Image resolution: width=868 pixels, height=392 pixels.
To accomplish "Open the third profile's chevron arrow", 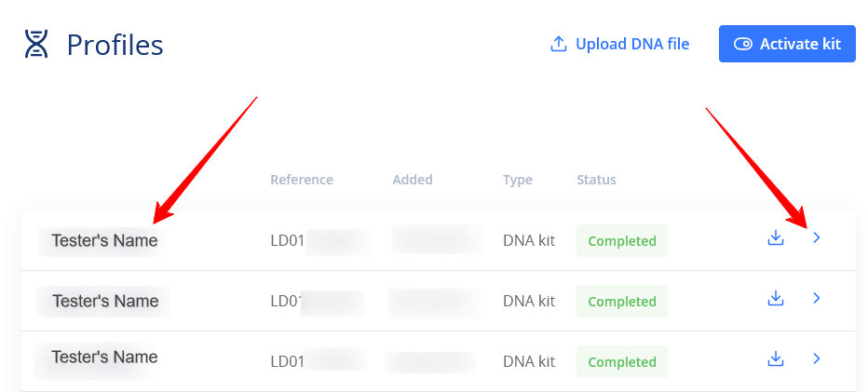I will [x=817, y=358].
